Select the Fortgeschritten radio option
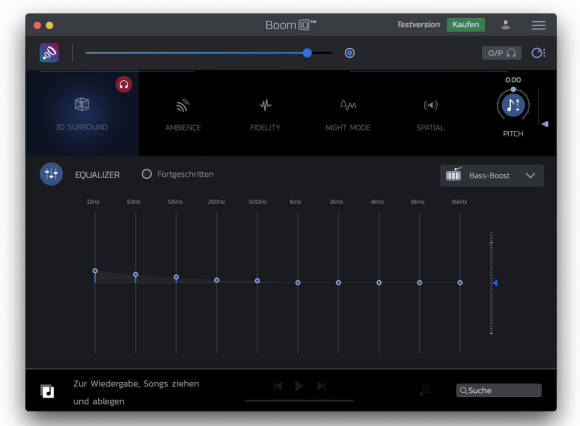The width and height of the screenshot is (580, 426). (x=147, y=174)
